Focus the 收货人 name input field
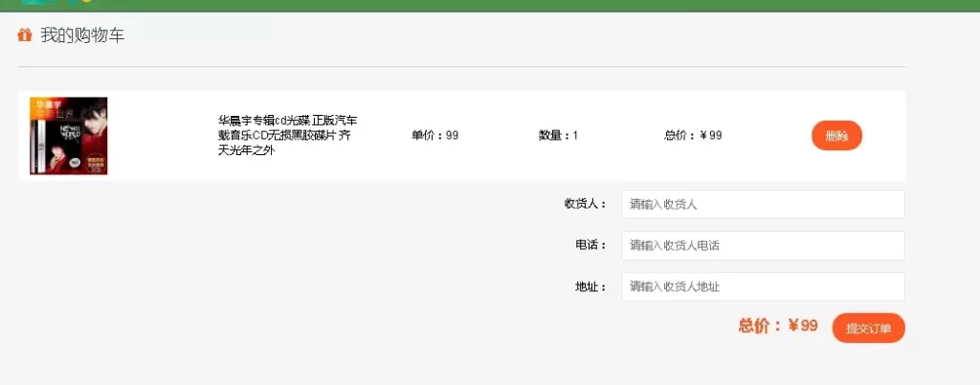The image size is (980, 385). (763, 204)
